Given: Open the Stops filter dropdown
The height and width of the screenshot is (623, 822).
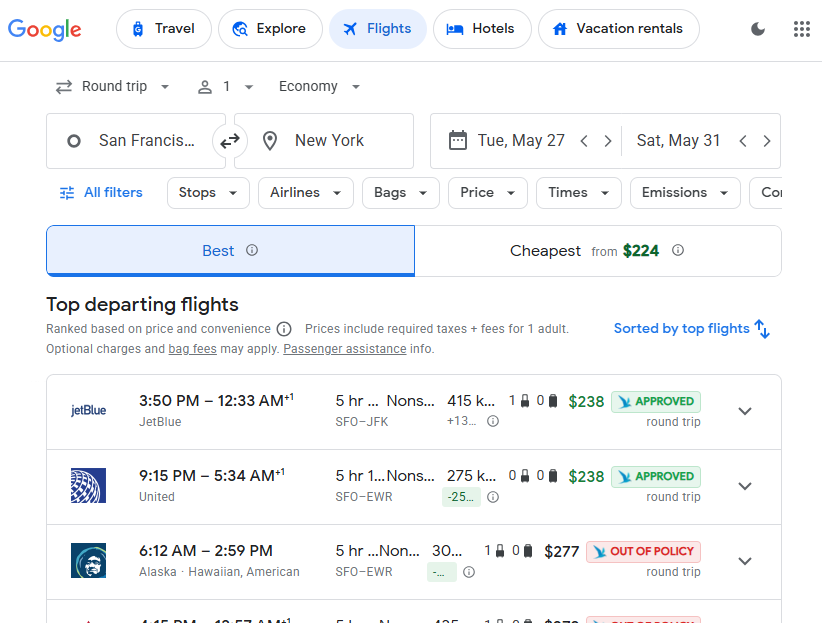Looking at the screenshot, I should pyautogui.click(x=208, y=193).
